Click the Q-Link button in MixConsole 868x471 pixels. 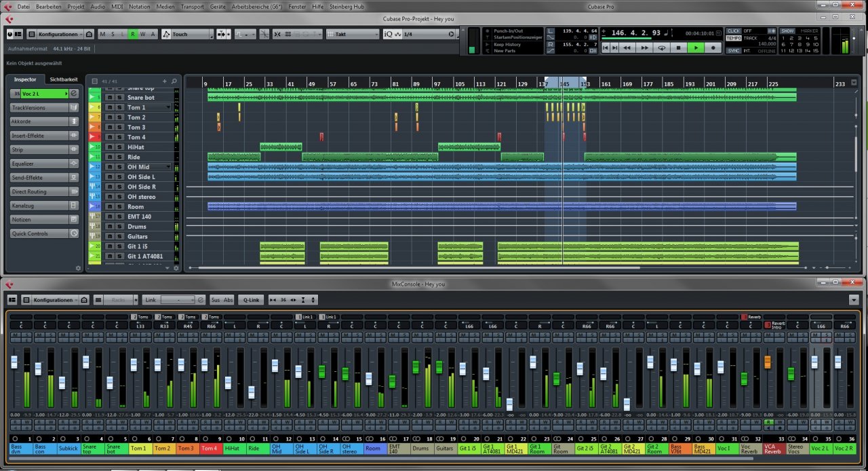[252, 300]
